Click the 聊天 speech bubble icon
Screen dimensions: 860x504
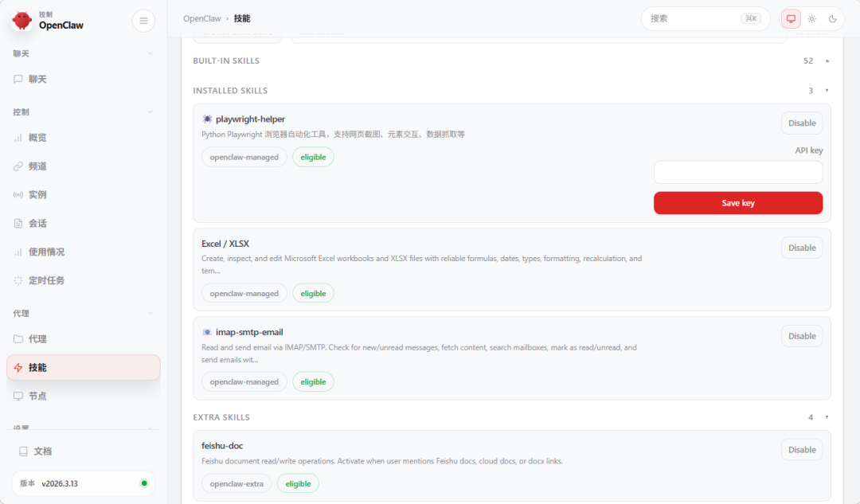(18, 79)
